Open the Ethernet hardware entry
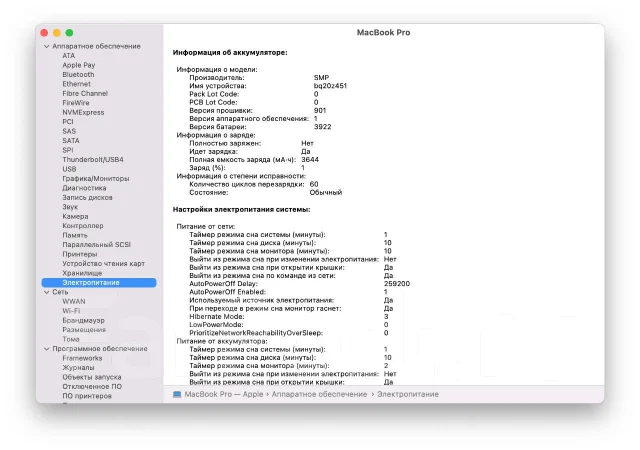 point(76,84)
